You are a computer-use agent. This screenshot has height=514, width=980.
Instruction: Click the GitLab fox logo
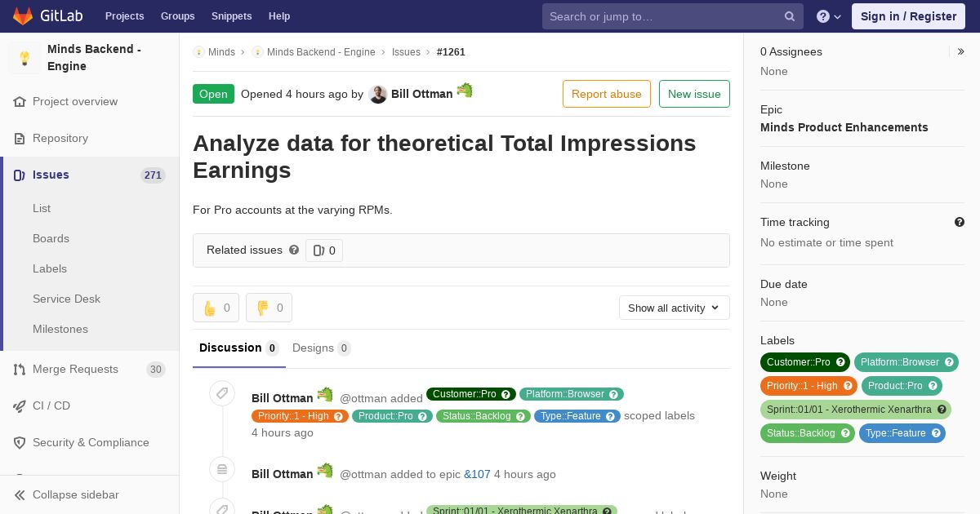(x=23, y=16)
